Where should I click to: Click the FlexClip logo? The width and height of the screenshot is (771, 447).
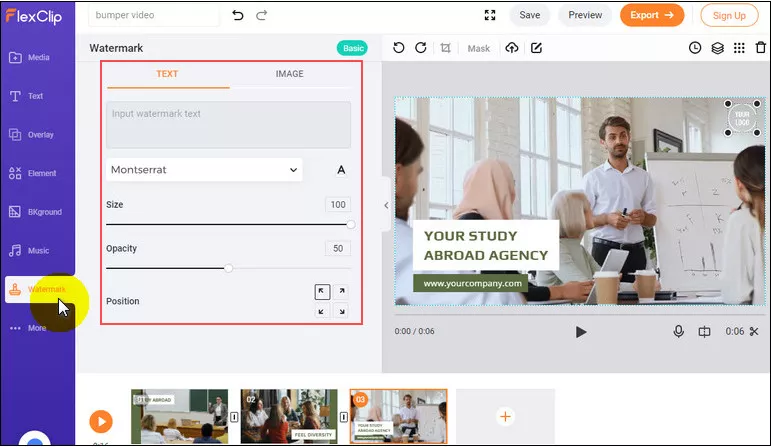[34, 16]
